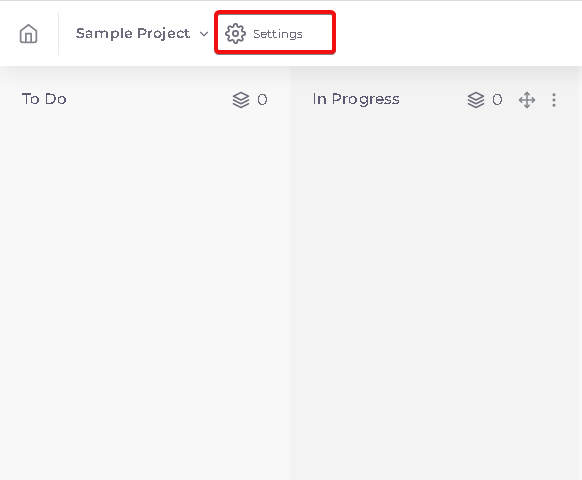Click the letter S in Sample Project
The width and height of the screenshot is (582, 480).
(80, 33)
